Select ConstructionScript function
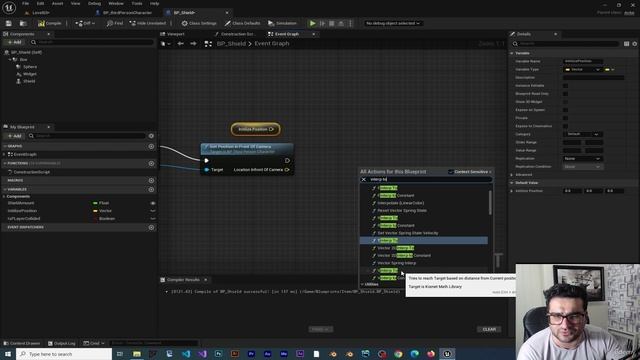Screen dimensions: 640x360 31,172
